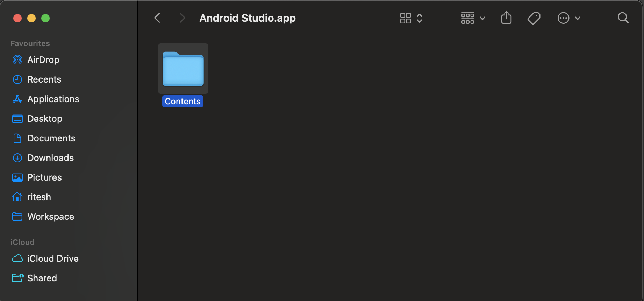Image resolution: width=644 pixels, height=301 pixels.
Task: Click the Desktop sidebar icon
Action: coord(17,119)
